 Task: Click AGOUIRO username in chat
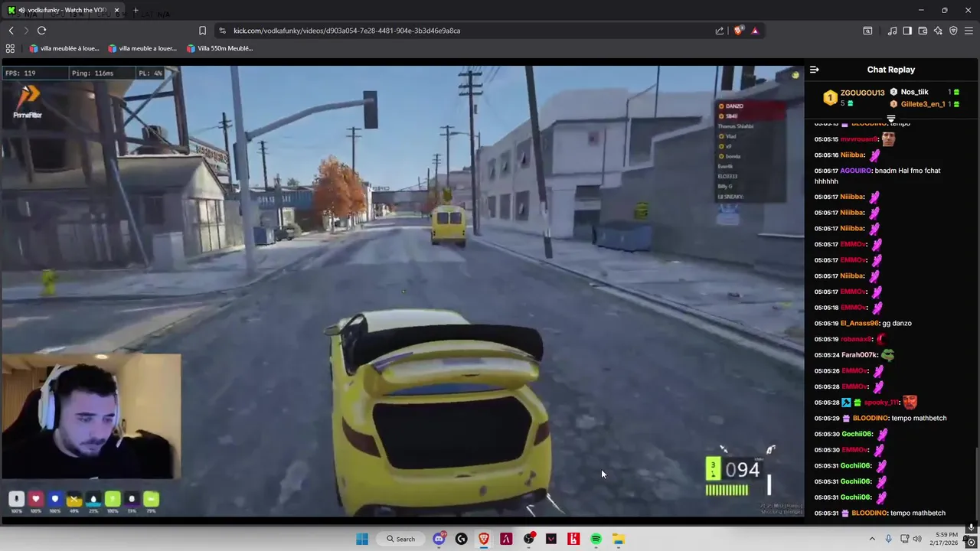coord(855,171)
